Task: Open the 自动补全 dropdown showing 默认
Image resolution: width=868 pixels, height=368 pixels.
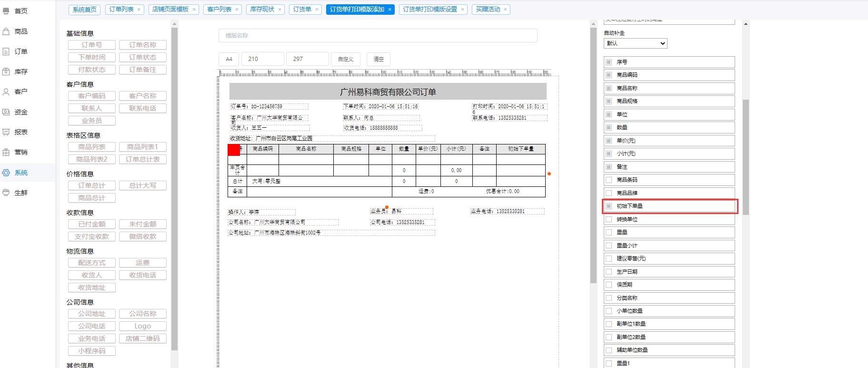Action: pyautogui.click(x=635, y=43)
